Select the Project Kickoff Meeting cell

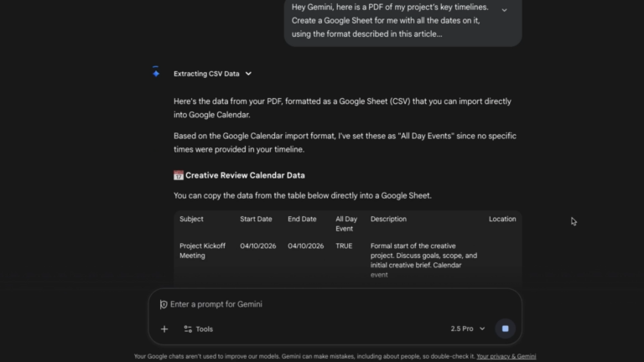(x=198, y=251)
